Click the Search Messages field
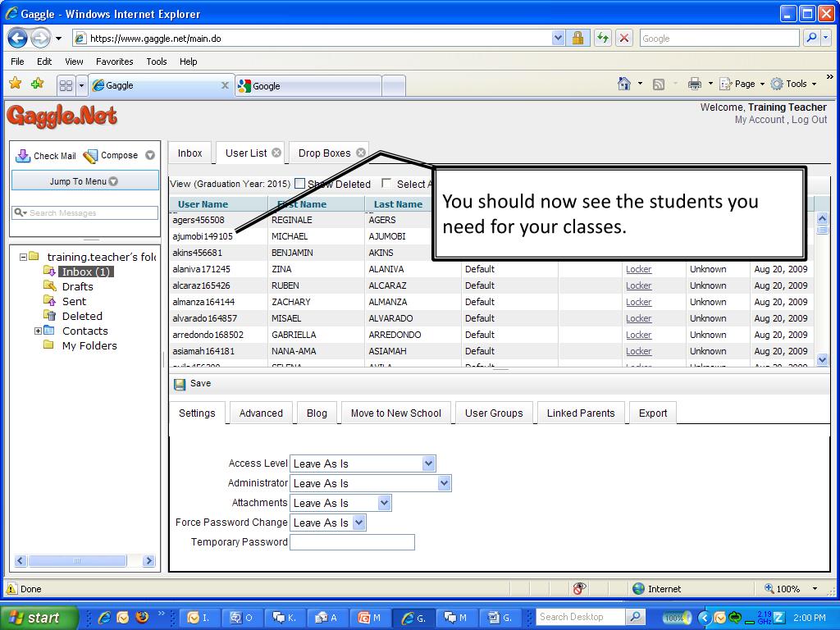Viewport: 840px width, 630px height. click(x=85, y=212)
